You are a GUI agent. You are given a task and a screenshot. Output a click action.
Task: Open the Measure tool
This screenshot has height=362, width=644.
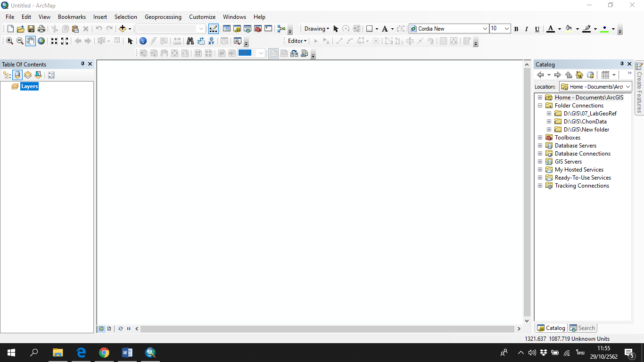(x=177, y=41)
